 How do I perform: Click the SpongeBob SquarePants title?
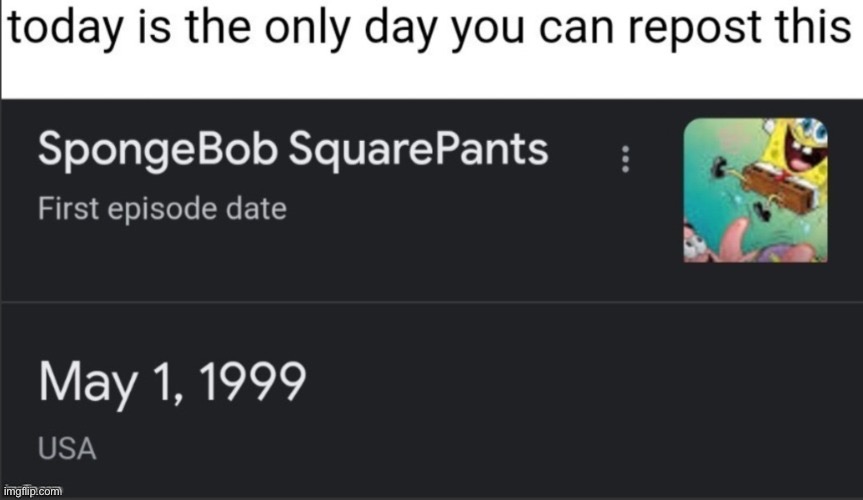coord(293,149)
